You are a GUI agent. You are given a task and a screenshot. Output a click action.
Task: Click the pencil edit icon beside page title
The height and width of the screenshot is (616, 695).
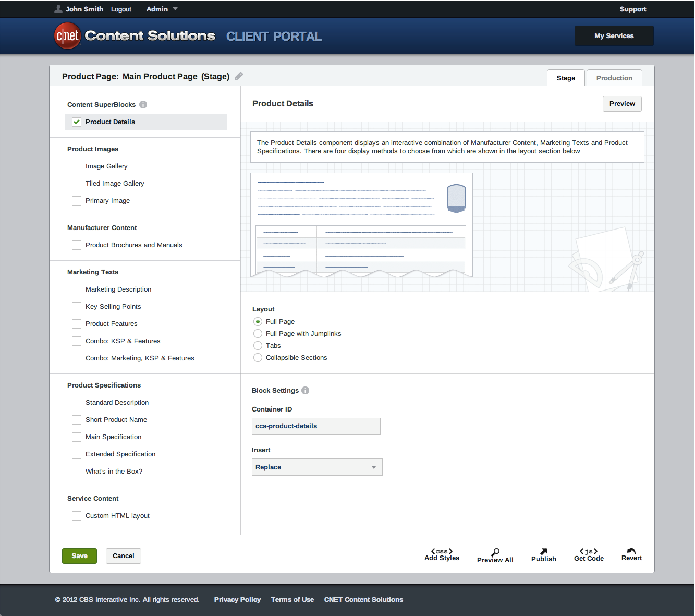point(239,76)
